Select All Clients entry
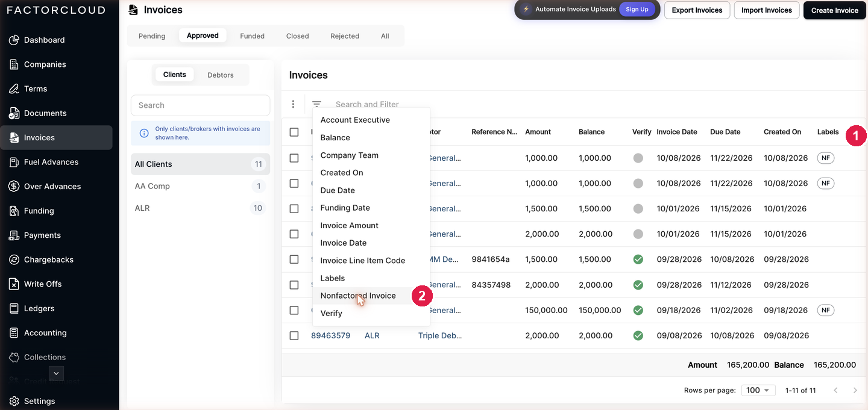868x410 pixels. (200, 164)
